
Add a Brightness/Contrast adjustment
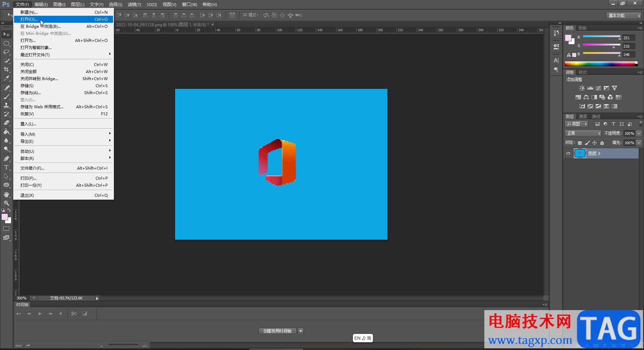pyautogui.click(x=582, y=88)
